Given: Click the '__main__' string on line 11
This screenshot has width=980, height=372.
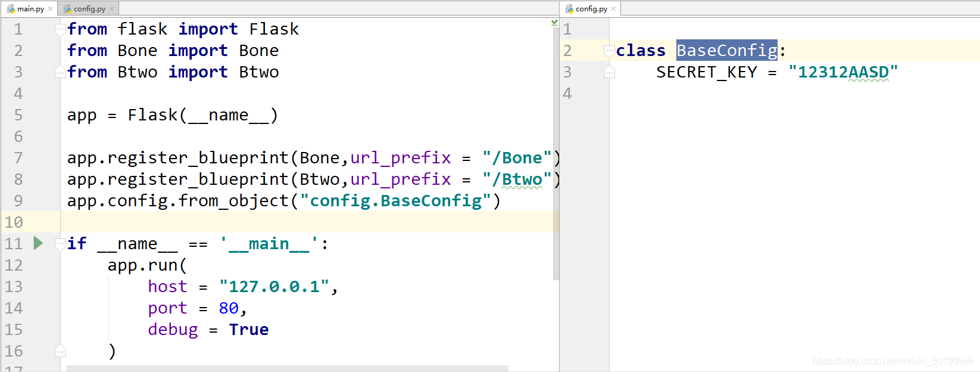Looking at the screenshot, I should click(x=269, y=244).
